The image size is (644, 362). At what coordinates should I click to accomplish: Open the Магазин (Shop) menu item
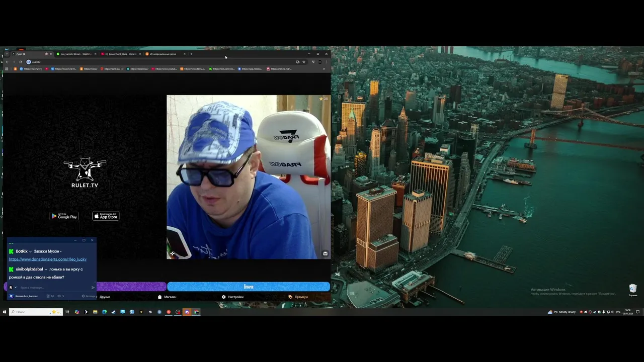167,297
